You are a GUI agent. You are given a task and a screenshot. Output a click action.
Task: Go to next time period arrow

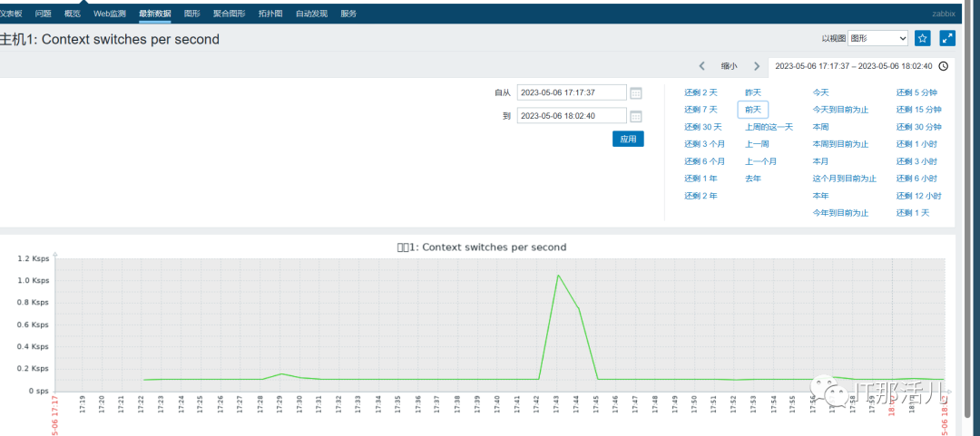click(x=757, y=65)
